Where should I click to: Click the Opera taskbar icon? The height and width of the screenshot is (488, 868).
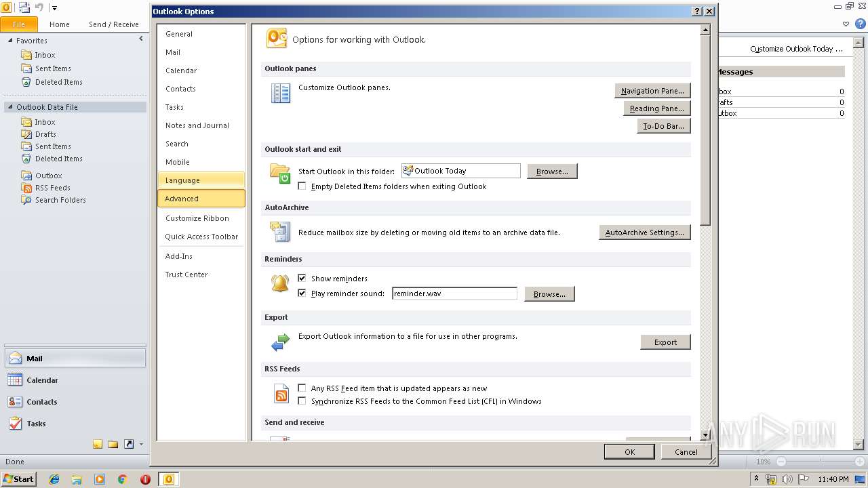145,479
